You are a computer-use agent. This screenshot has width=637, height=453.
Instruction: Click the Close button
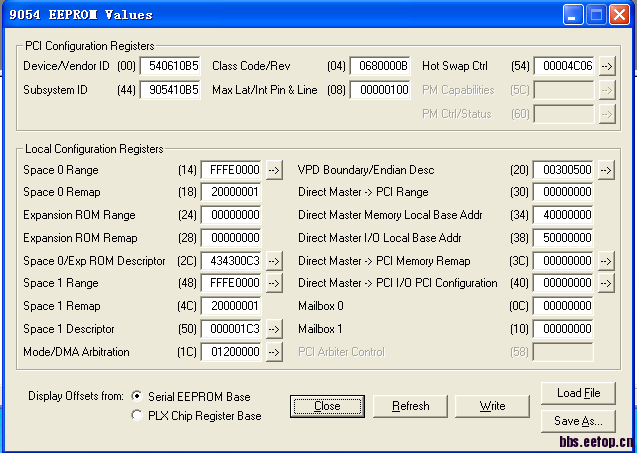click(x=327, y=406)
